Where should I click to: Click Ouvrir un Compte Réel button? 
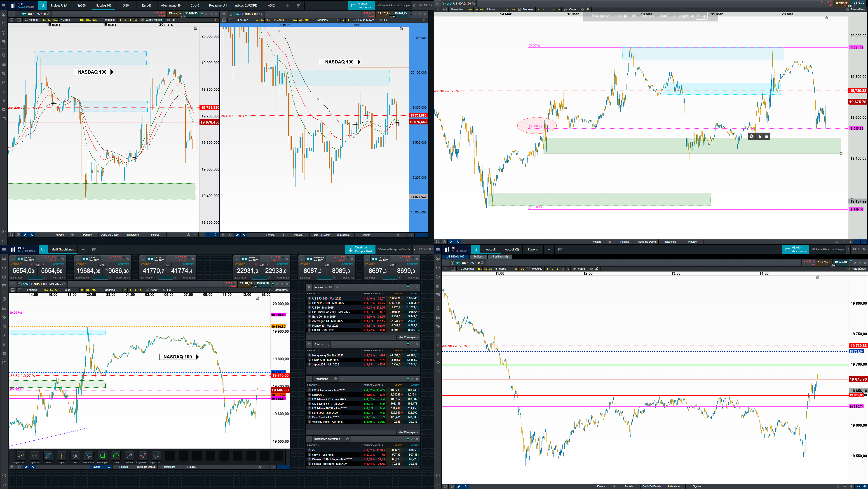pos(360,250)
